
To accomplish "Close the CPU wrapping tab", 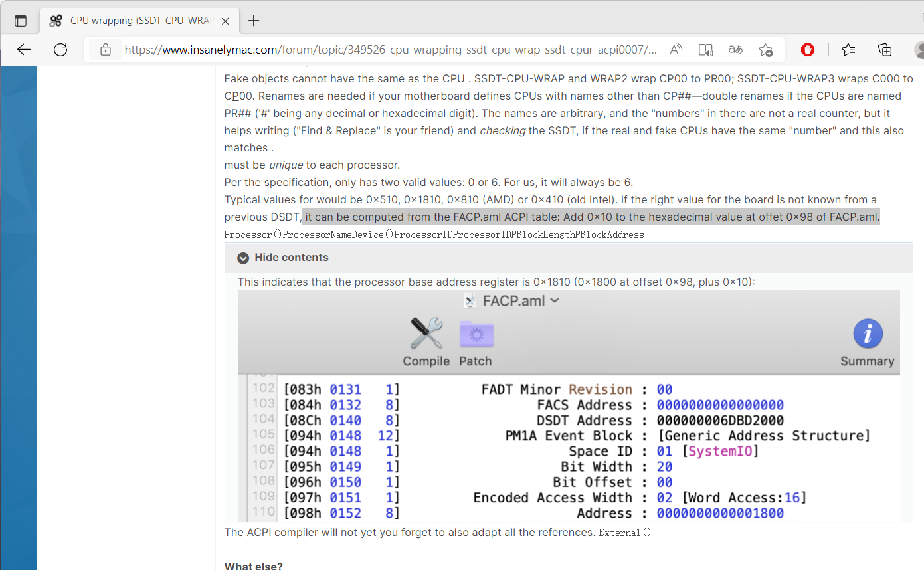I will pos(225,21).
